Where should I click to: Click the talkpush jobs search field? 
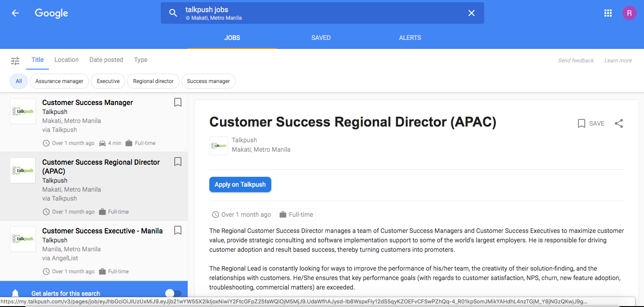[322, 13]
